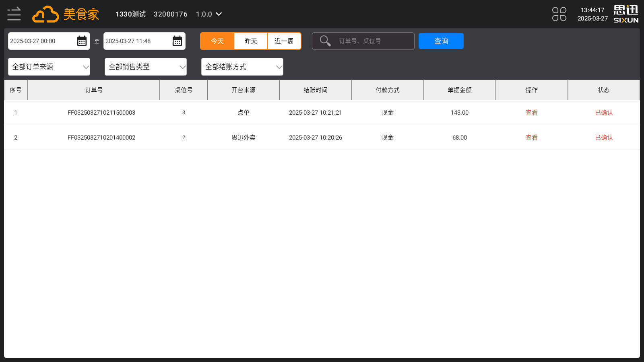This screenshot has height=362, width=644.
Task: Click the 点单 source cell
Action: tap(244, 113)
